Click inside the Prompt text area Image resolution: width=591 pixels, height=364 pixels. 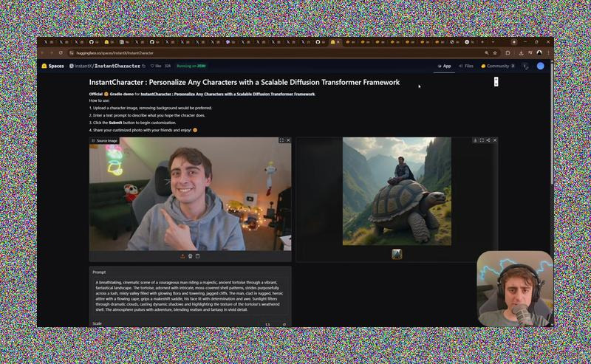pos(191,296)
